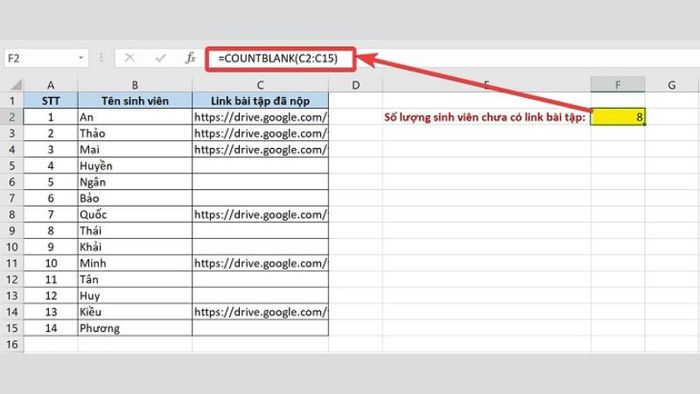Open the Insert Function fx icon
Screen dimensions: 700x394
(x=191, y=58)
